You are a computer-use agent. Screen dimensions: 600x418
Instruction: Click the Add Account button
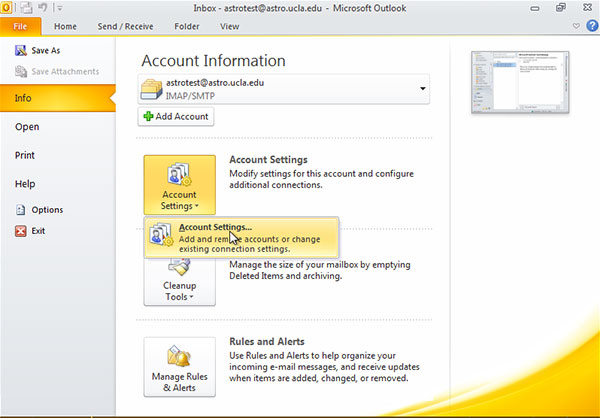pos(176,116)
